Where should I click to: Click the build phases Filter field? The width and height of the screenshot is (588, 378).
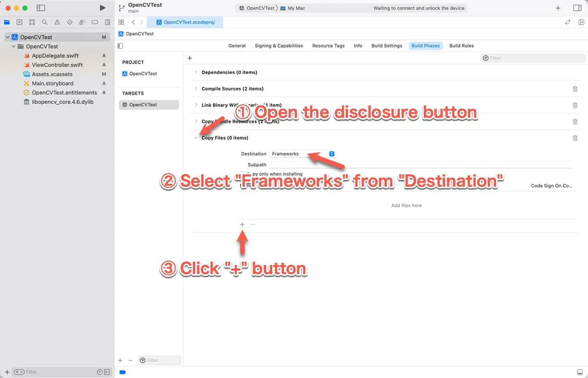click(533, 58)
